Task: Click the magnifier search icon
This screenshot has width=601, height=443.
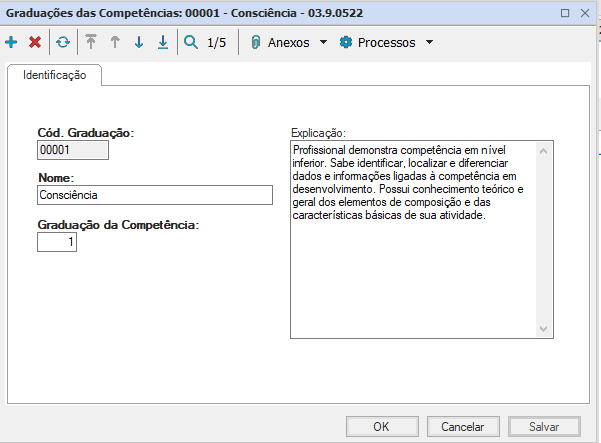Action: point(191,43)
